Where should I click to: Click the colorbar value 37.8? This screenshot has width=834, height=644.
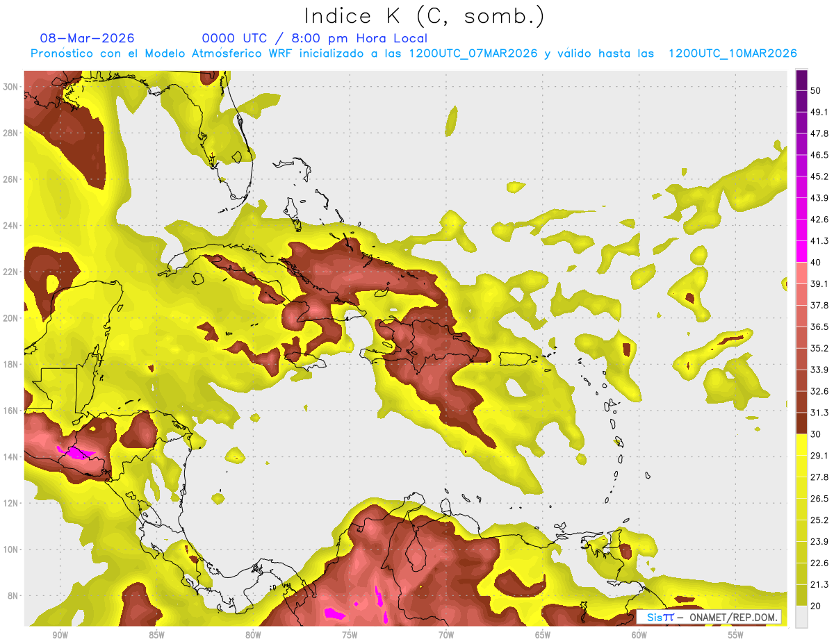(x=819, y=306)
